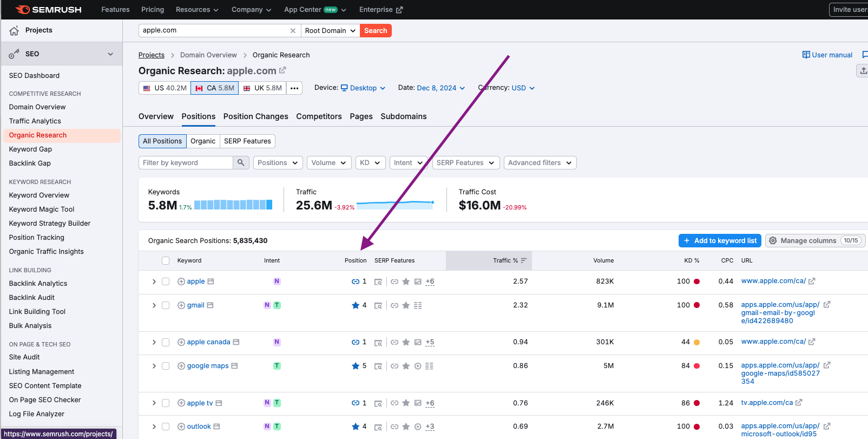Viewport: 868px width, 439px height.
Task: Open the Root Domain dropdown
Action: (330, 31)
